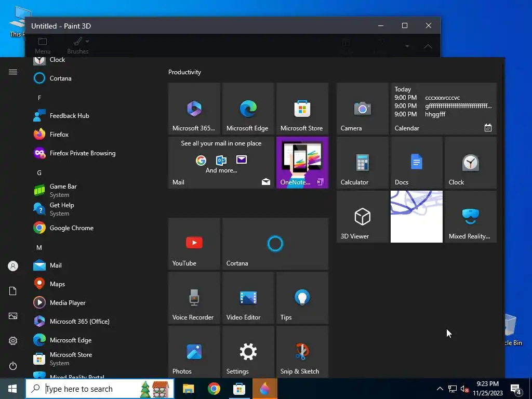The width and height of the screenshot is (532, 399).
Task: Launch the OneNote tile
Action: pos(302,163)
